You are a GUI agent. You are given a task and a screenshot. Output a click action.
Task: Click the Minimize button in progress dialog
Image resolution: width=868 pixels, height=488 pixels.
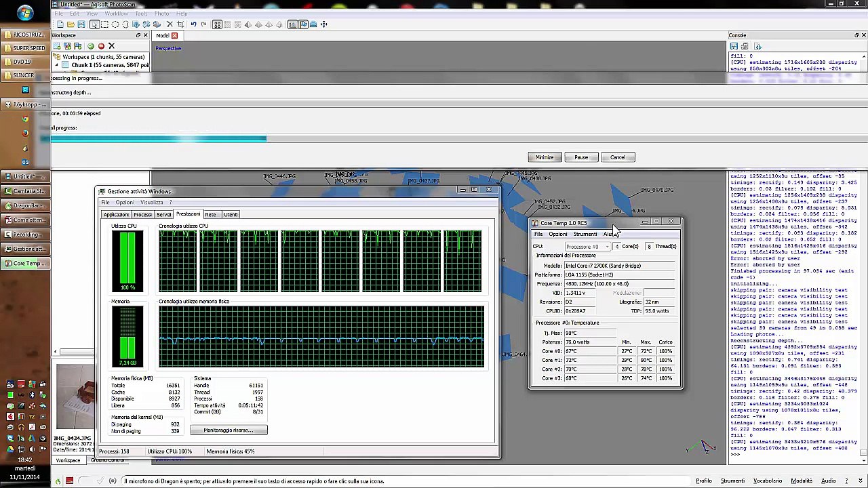tap(545, 157)
